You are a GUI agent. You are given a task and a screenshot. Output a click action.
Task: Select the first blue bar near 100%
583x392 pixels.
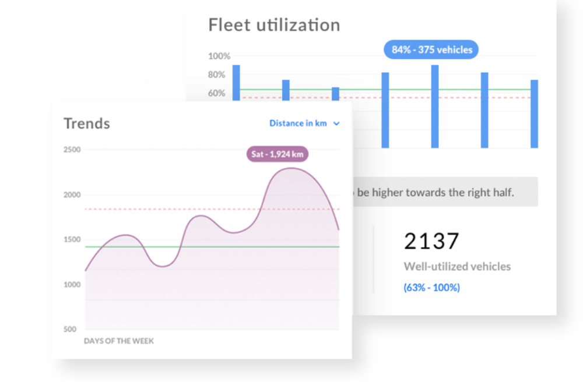coord(236,82)
